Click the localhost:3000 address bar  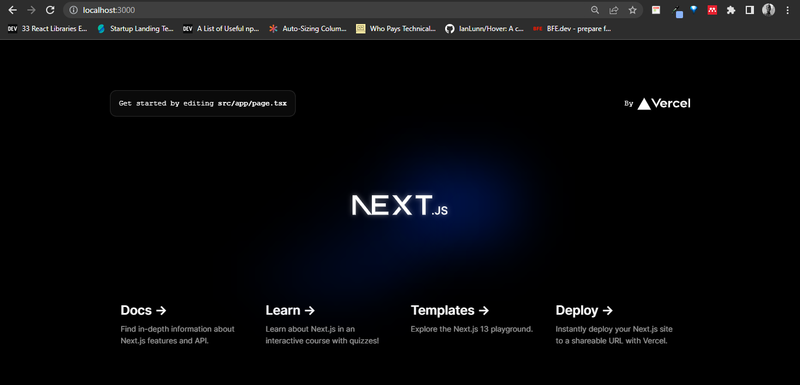(x=327, y=10)
